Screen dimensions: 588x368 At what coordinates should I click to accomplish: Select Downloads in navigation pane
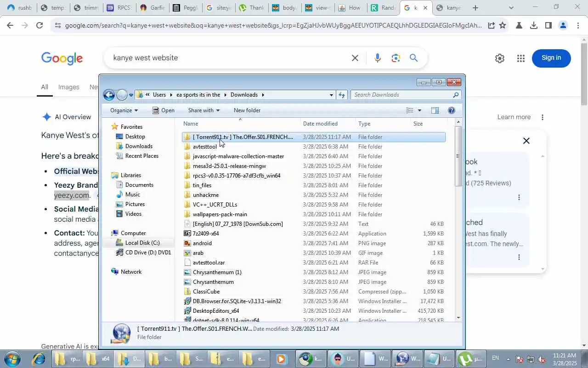point(139,146)
